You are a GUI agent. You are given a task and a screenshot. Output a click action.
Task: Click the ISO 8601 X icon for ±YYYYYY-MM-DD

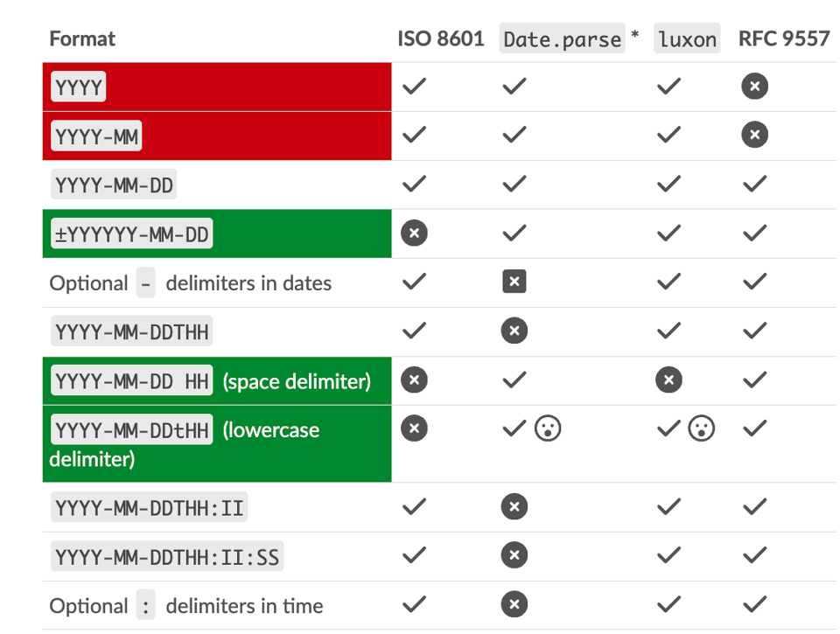pos(414,233)
